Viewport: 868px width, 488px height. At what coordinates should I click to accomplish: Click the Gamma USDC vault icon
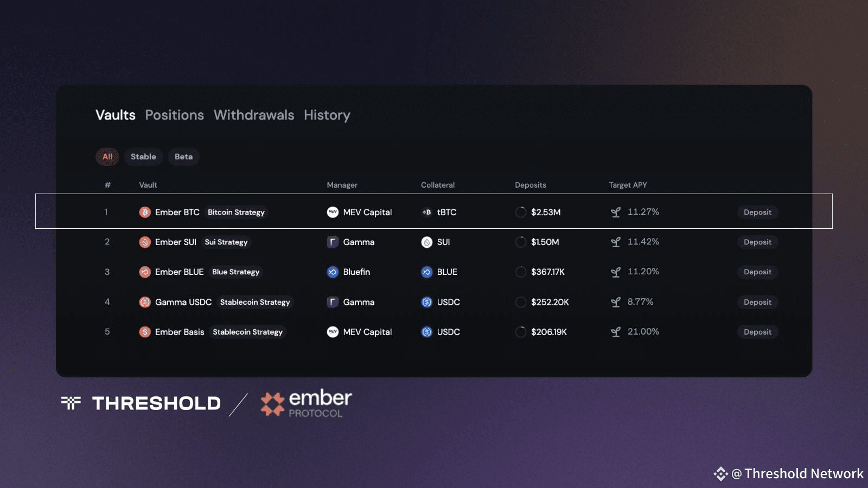tap(145, 302)
